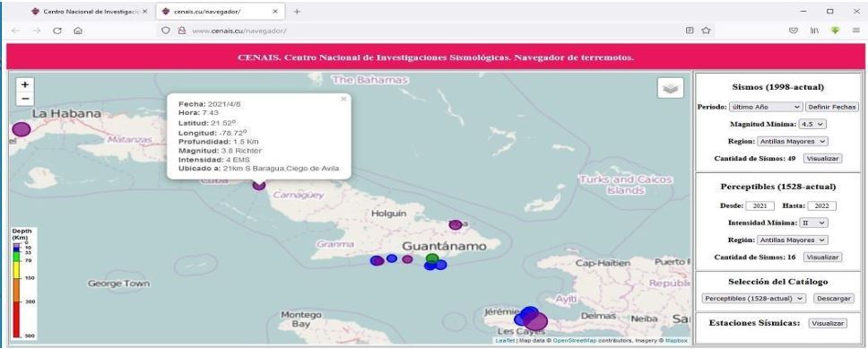Click the The Bahamas map label
Screen dimensions: 868x349
pyautogui.click(x=369, y=81)
